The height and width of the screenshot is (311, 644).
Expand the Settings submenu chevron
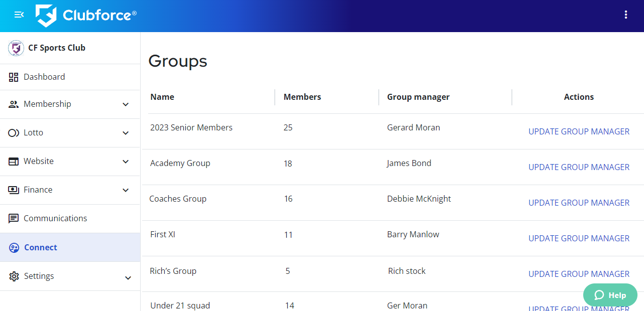pyautogui.click(x=128, y=278)
